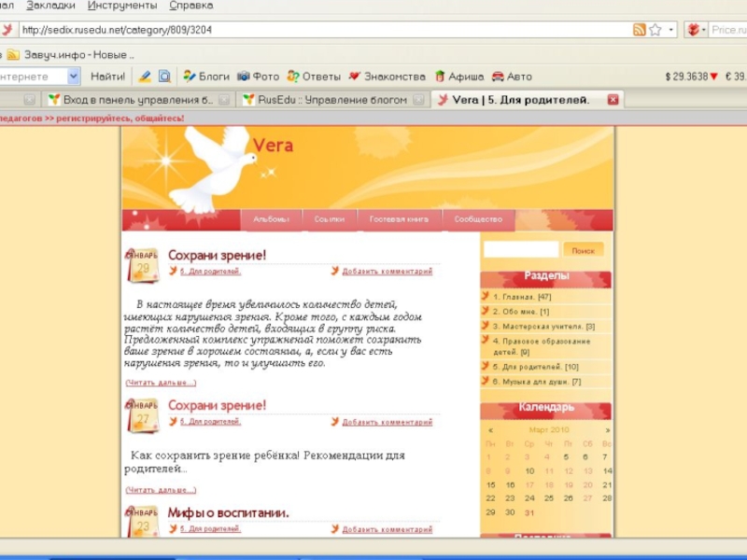Click the January 29 calendar post icon
The width and height of the screenshot is (747, 560).
(142, 264)
